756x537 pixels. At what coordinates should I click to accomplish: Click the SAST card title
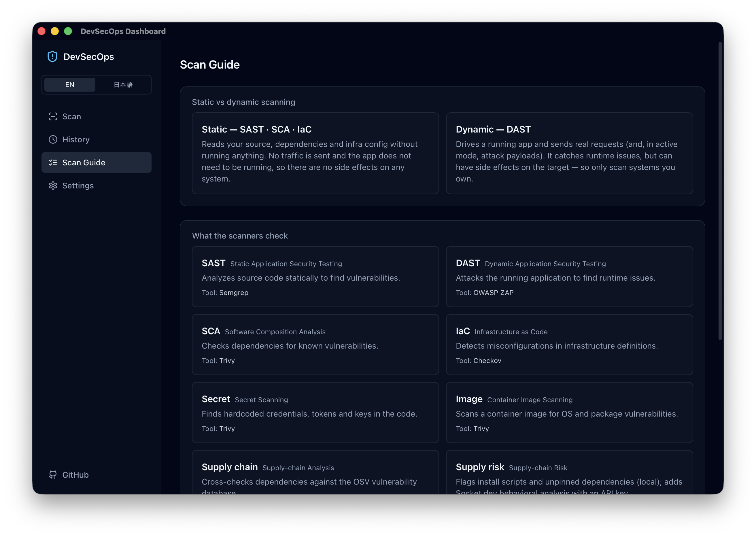(x=214, y=263)
